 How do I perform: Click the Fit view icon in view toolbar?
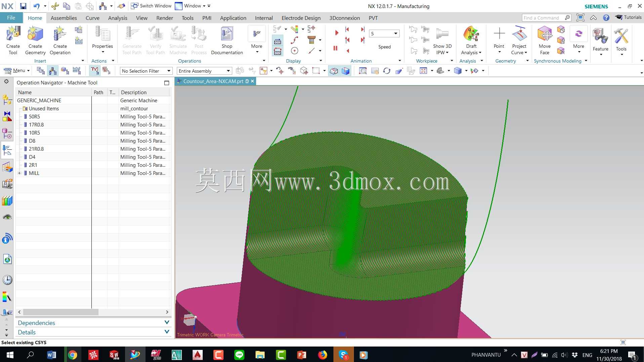[x=423, y=71]
